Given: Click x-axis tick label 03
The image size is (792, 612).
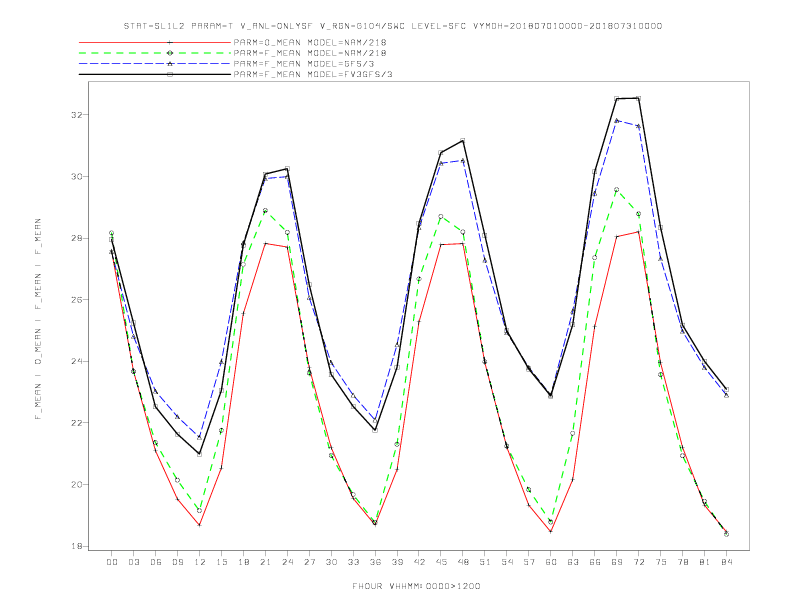Looking at the screenshot, I should tap(133, 562).
